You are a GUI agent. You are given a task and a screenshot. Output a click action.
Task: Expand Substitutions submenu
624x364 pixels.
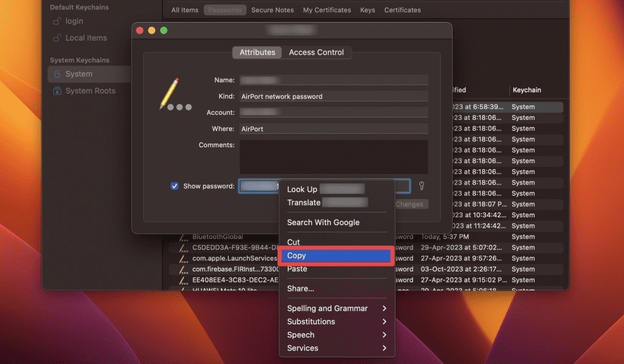point(336,321)
